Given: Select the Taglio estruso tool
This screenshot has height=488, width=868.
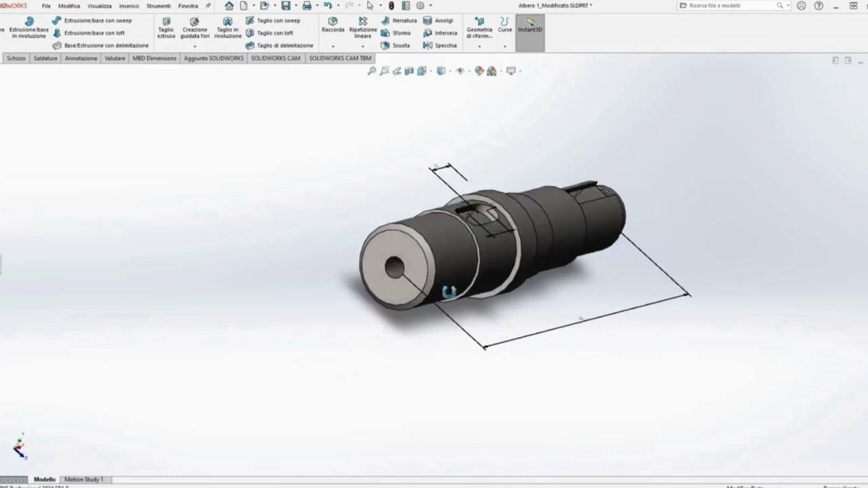Looking at the screenshot, I should pyautogui.click(x=166, y=28).
